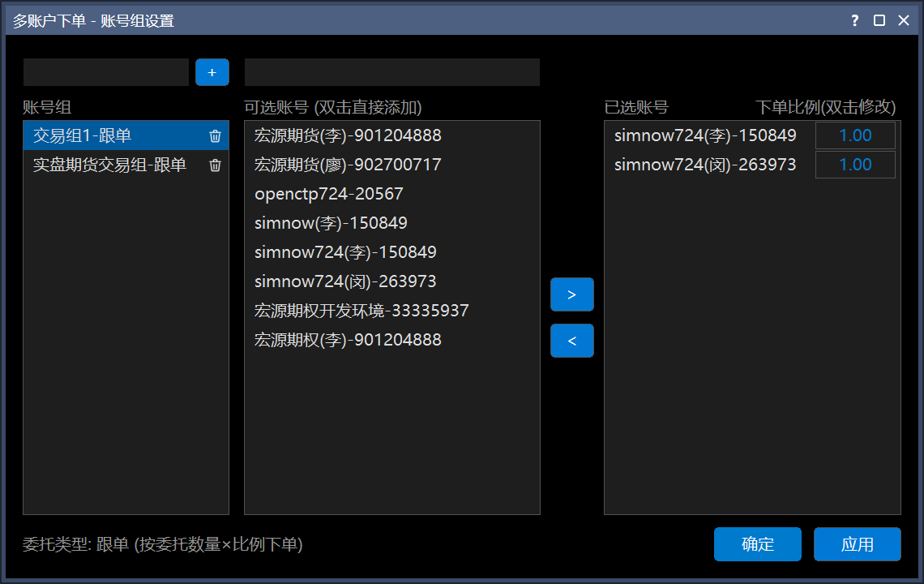Choose 宏源期货(廖)-902700717 from available list
This screenshot has height=584, width=924.
coord(391,165)
